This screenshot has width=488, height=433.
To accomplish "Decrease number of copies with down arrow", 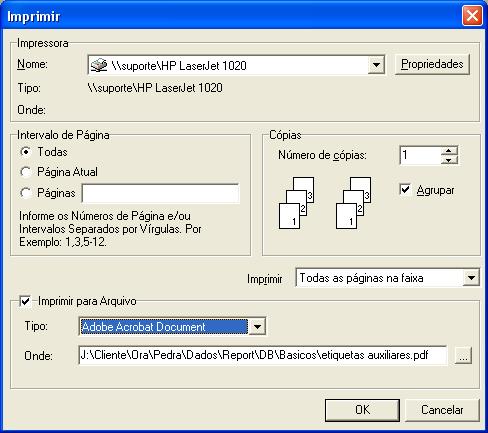I will click(449, 160).
